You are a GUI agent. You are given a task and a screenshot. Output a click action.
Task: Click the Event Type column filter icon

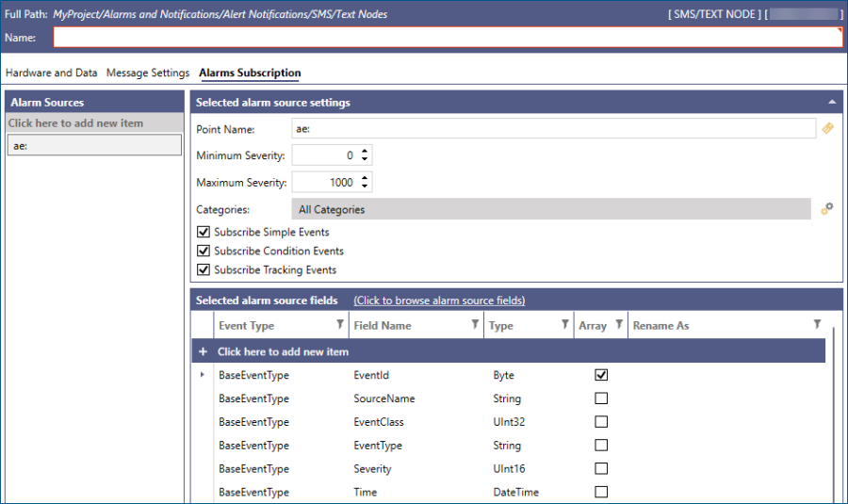[x=340, y=325]
